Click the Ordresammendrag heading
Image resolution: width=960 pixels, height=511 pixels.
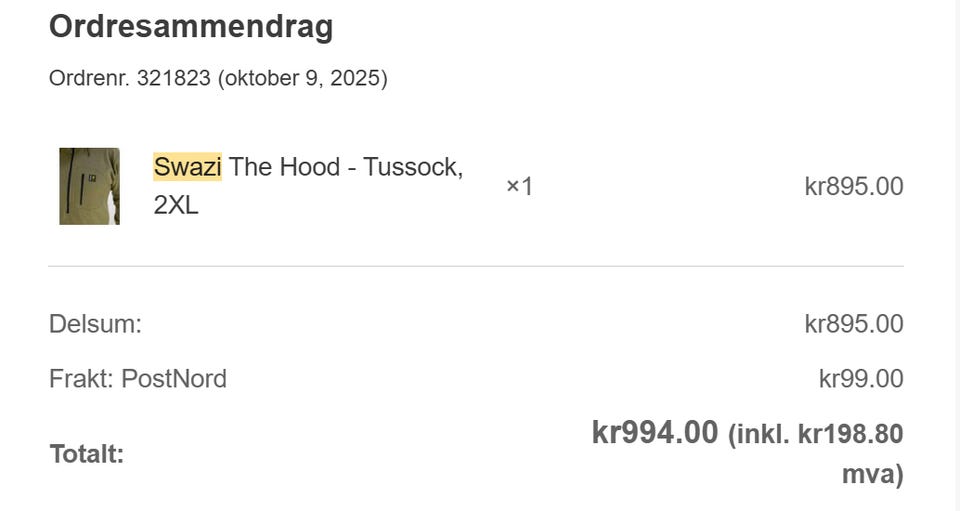[191, 27]
